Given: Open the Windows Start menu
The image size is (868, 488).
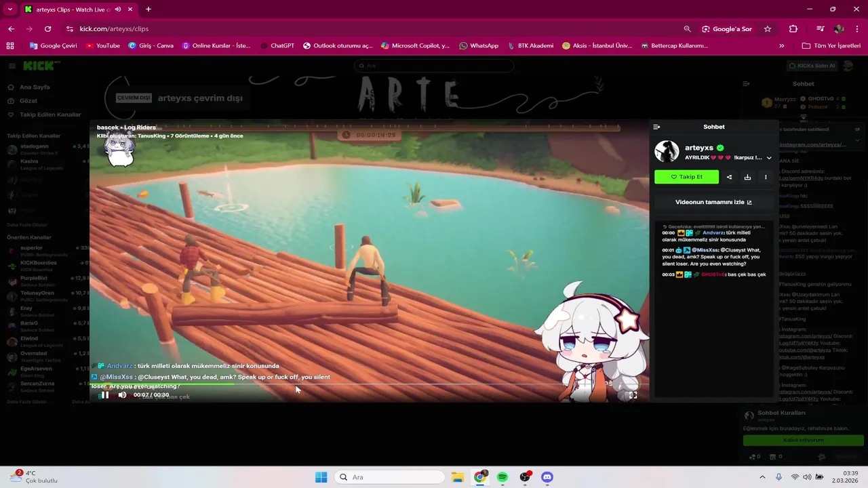Looking at the screenshot, I should pos(321,477).
